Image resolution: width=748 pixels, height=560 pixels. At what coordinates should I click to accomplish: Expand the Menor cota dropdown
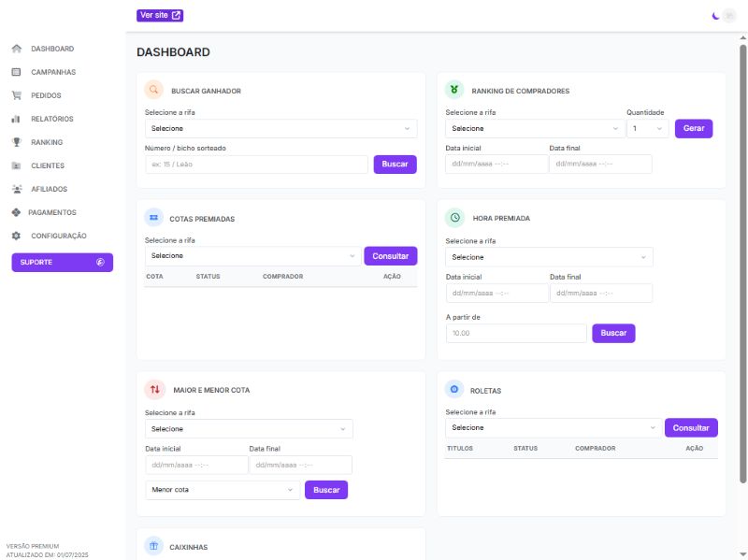[223, 490]
